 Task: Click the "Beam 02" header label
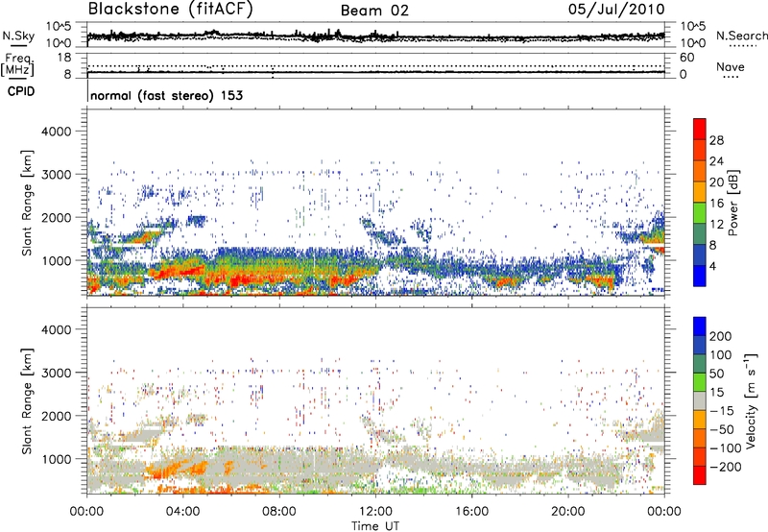point(374,11)
